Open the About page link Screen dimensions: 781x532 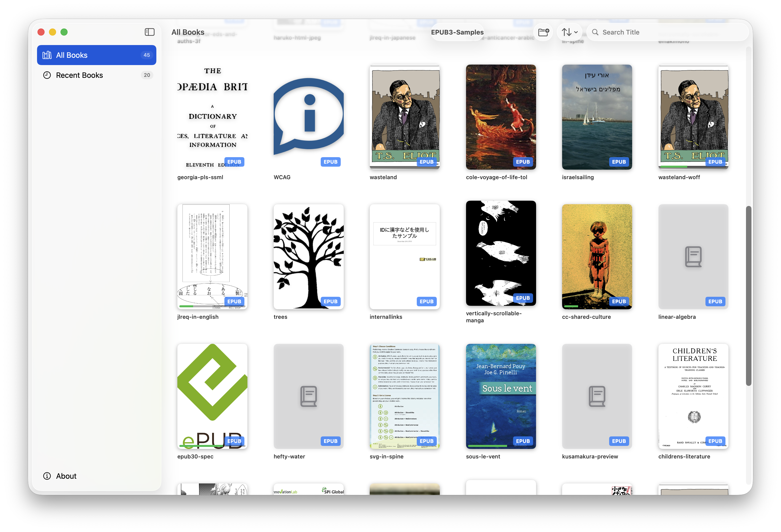point(66,476)
